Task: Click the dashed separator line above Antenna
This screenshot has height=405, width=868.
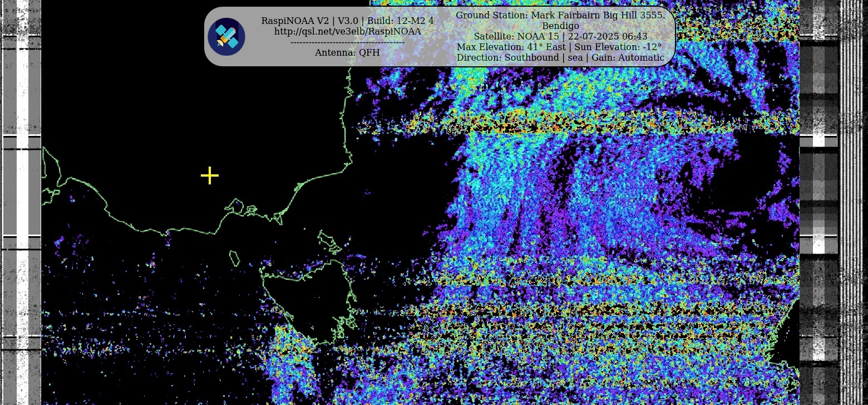Action: [347, 42]
